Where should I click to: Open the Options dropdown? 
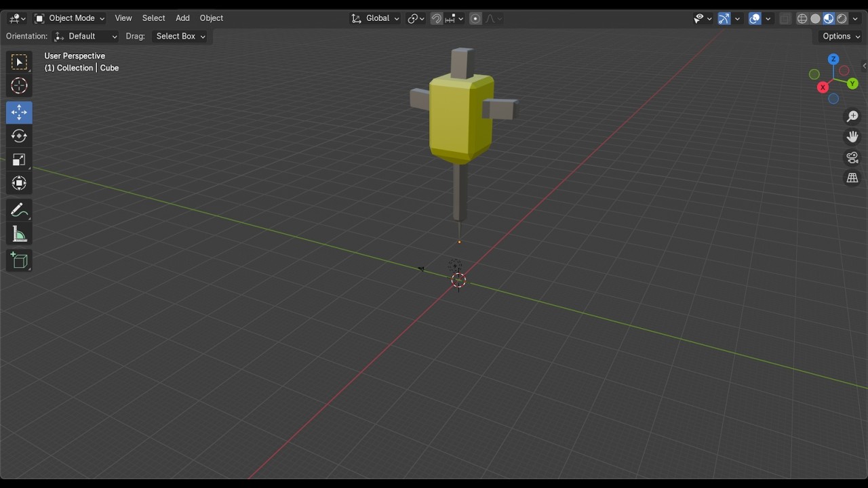(841, 37)
